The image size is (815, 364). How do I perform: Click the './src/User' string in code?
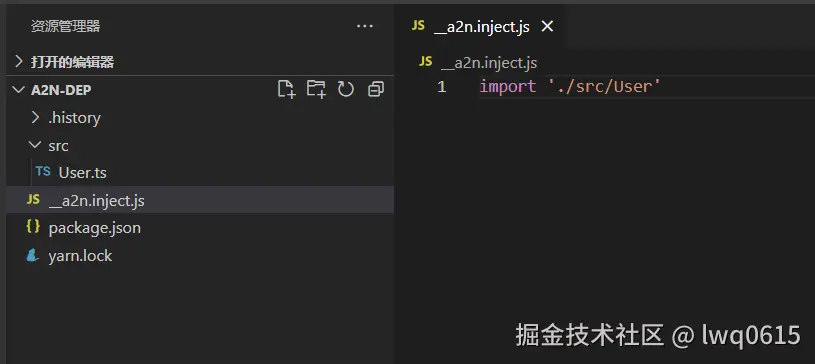pyautogui.click(x=604, y=86)
